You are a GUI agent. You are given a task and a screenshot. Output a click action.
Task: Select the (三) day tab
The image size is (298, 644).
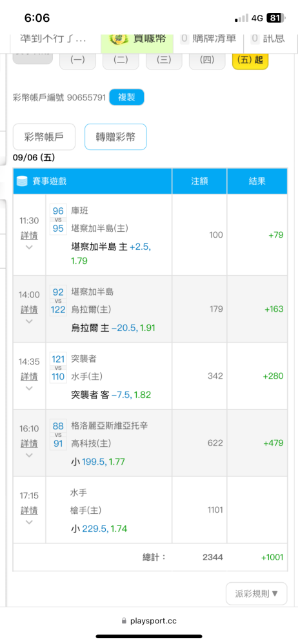(x=164, y=59)
